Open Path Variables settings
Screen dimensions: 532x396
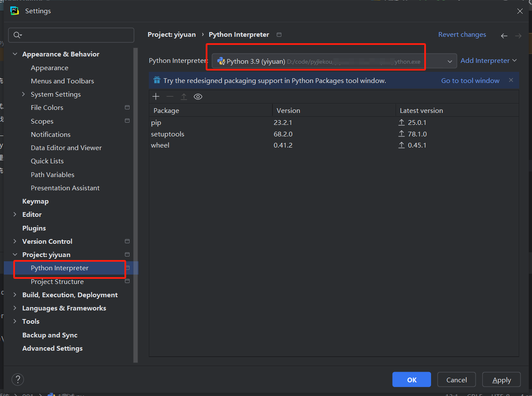tap(53, 174)
